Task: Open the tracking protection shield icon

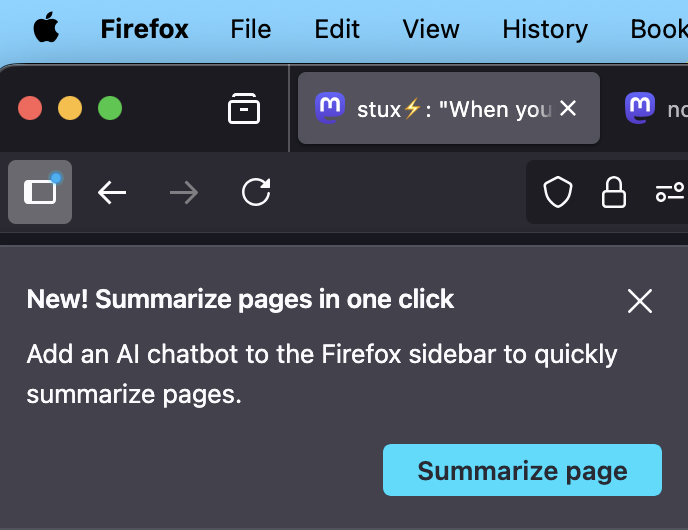Action: pos(558,192)
